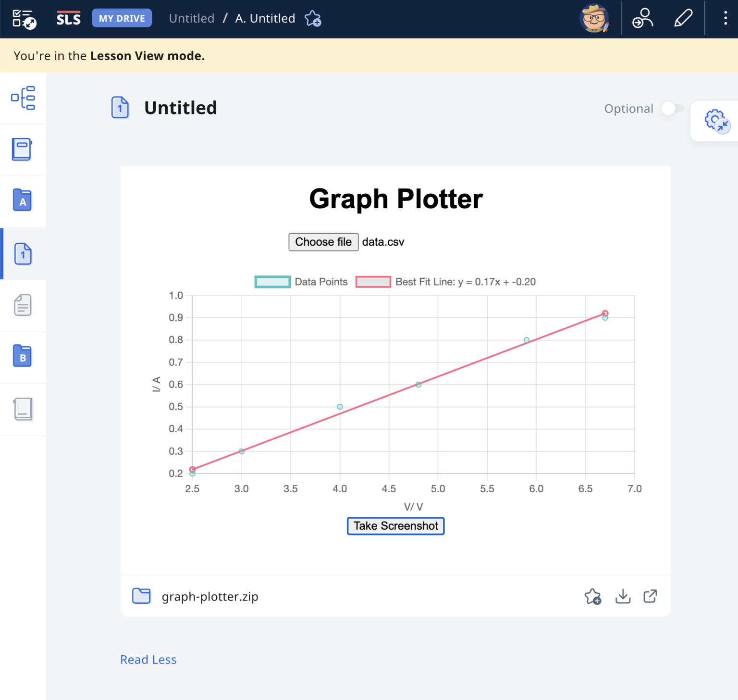Image resolution: width=738 pixels, height=700 pixels.
Task: Toggle Data Points visibility in the chart legend
Action: (x=272, y=282)
